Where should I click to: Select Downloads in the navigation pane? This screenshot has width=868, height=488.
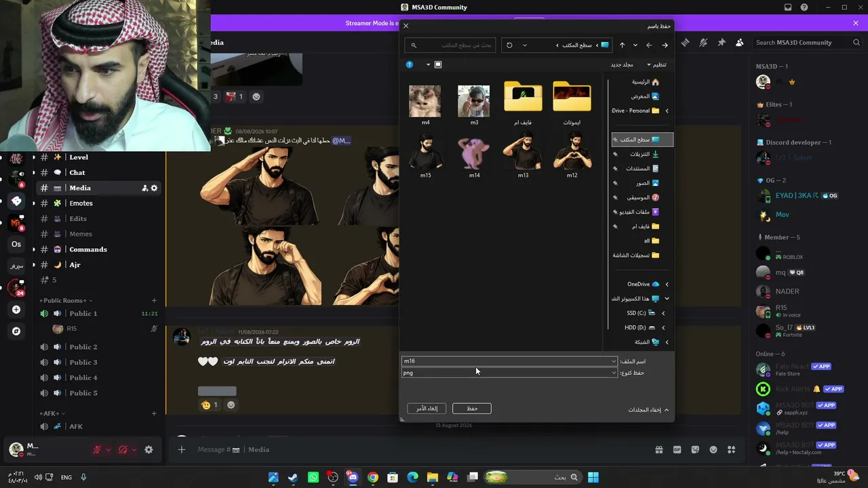click(x=643, y=154)
